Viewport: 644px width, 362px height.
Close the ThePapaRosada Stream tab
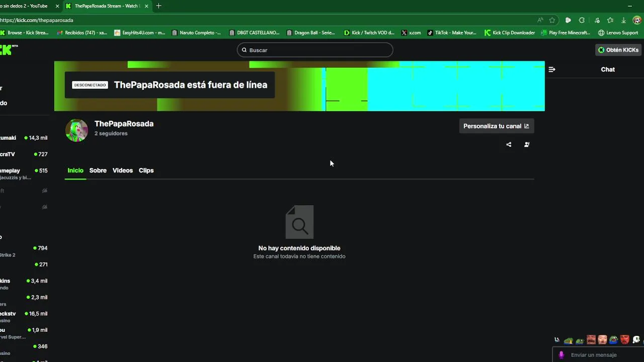(146, 6)
